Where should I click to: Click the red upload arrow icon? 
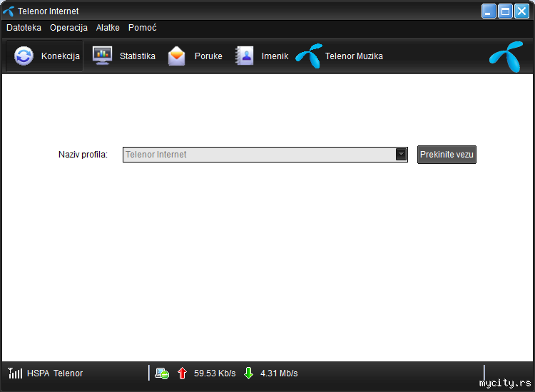[182, 373]
